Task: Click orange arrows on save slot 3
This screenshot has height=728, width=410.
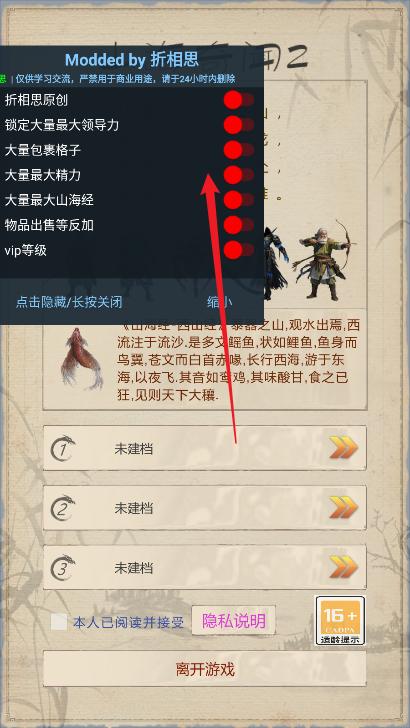Action: [344, 567]
